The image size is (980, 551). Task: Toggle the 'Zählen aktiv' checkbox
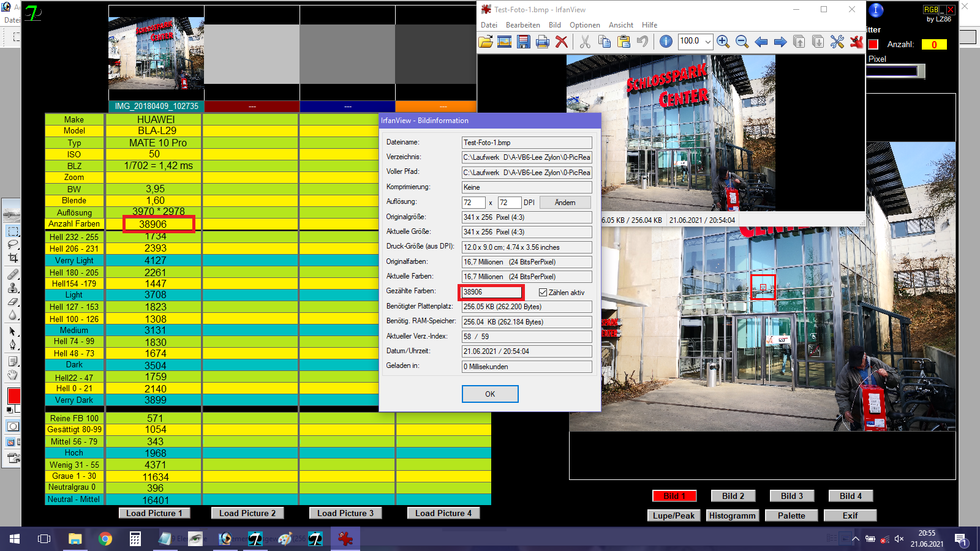coord(543,292)
